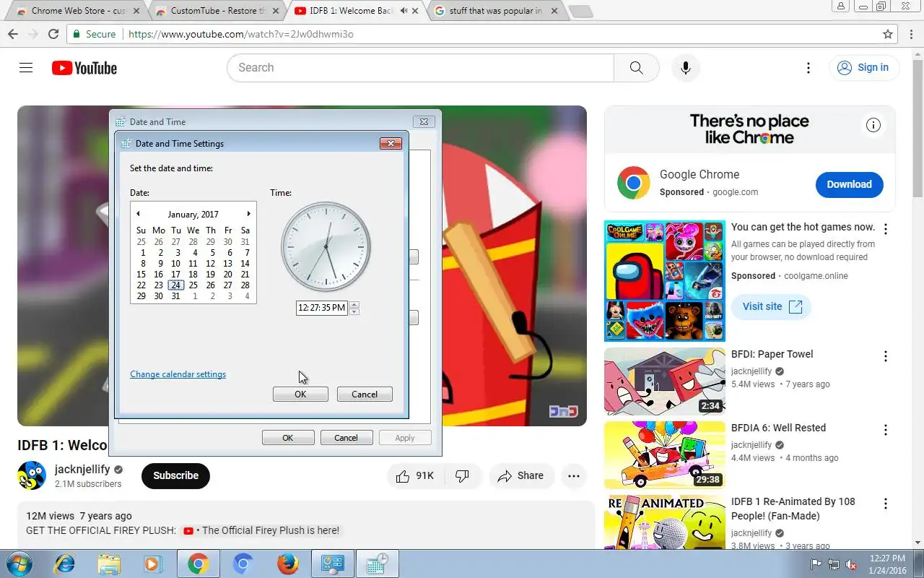Screen dimensions: 924x578
Task: Reload the page with refresh icon
Action: (x=53, y=34)
